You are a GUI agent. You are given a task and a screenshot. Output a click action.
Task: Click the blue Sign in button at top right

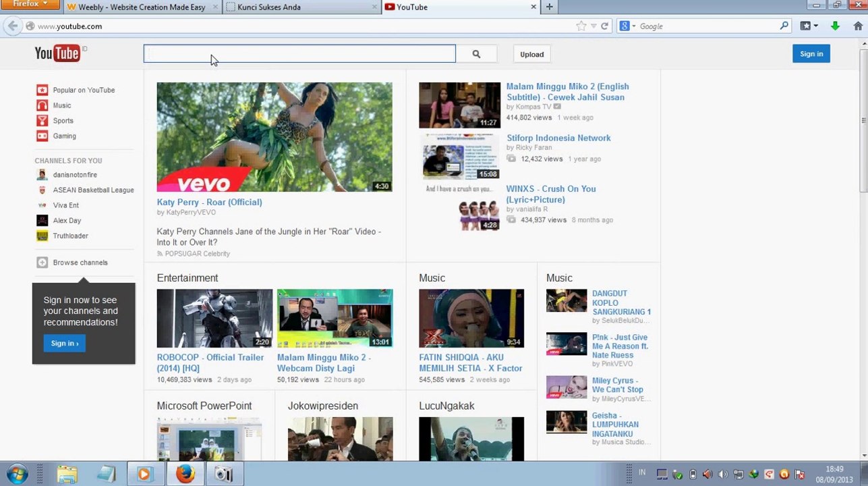[x=811, y=54]
